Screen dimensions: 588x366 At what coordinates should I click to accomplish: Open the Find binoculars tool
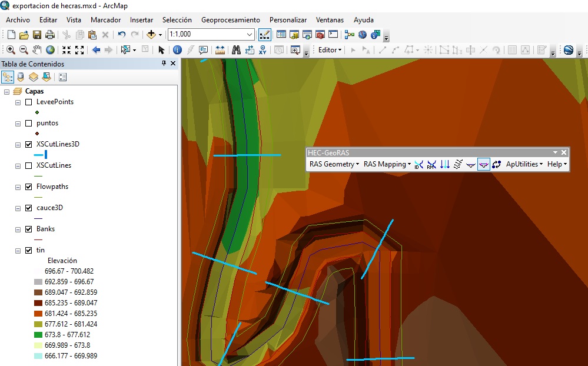(x=236, y=50)
